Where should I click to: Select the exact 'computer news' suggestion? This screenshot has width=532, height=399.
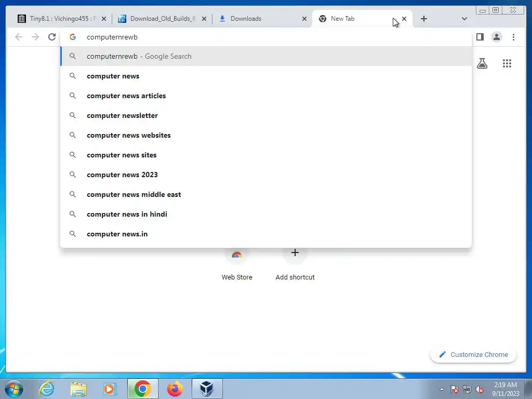(x=266, y=76)
